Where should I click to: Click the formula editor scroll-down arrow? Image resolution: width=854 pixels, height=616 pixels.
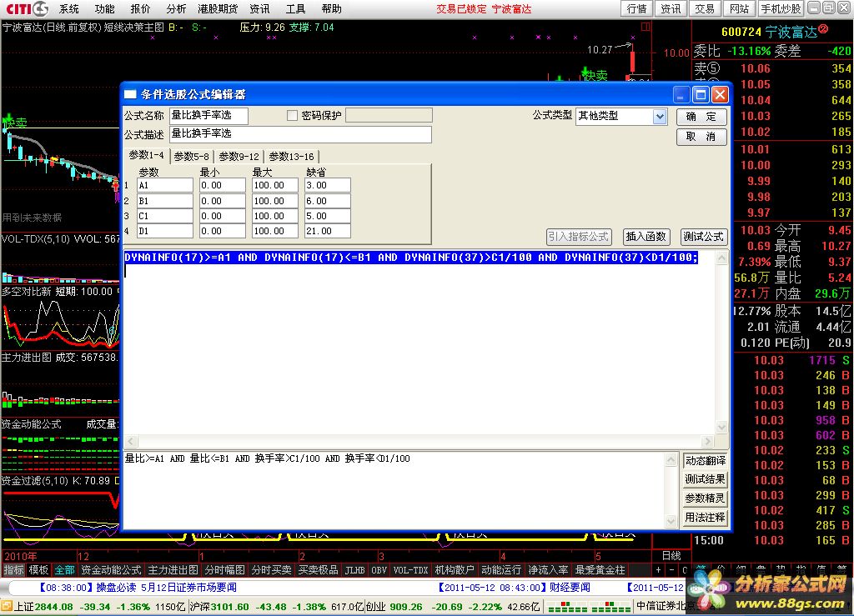coord(721,428)
